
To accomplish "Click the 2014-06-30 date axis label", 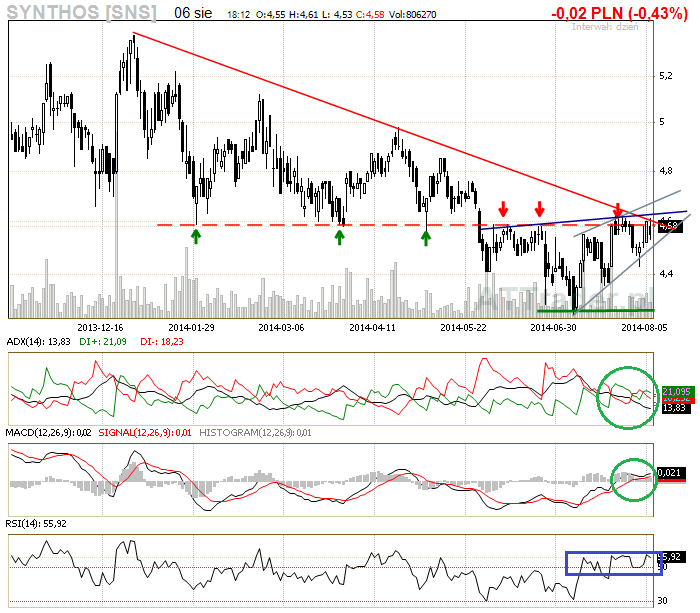I will pyautogui.click(x=553, y=328).
